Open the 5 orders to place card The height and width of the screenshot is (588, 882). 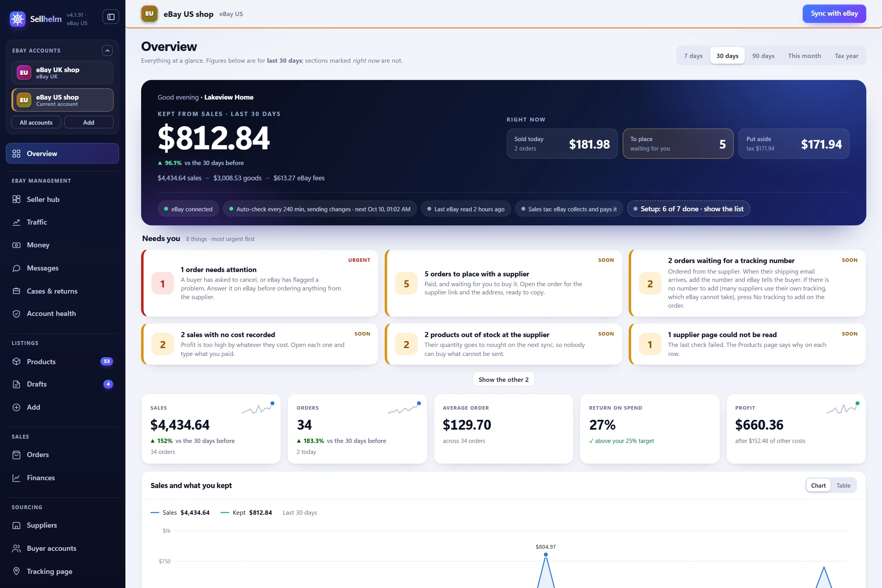click(504, 283)
